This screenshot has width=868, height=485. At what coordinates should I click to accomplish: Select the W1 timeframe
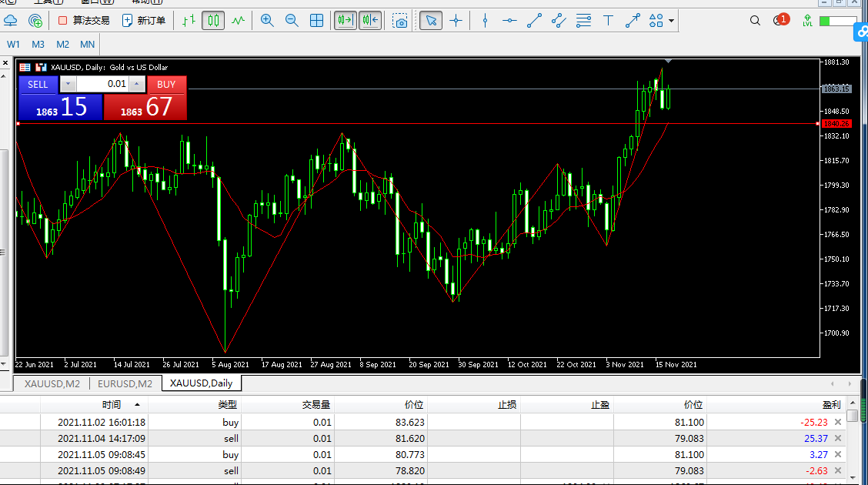(14, 45)
